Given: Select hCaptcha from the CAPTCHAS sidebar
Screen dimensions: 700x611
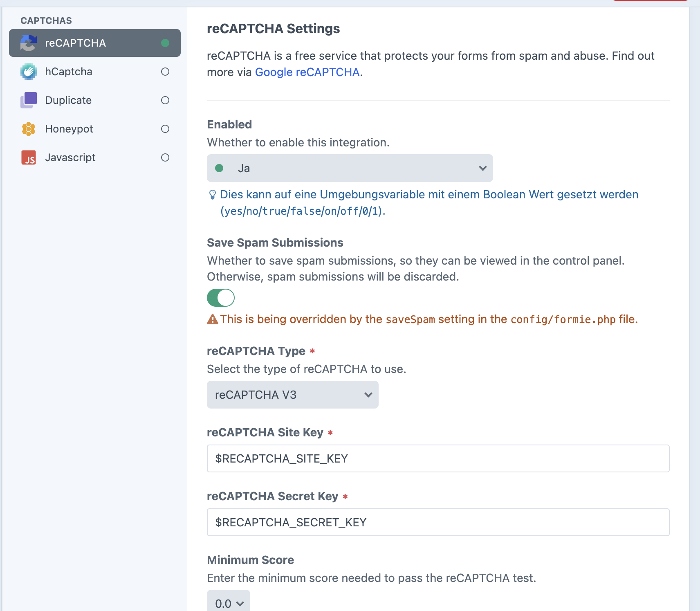Looking at the screenshot, I should pos(69,72).
